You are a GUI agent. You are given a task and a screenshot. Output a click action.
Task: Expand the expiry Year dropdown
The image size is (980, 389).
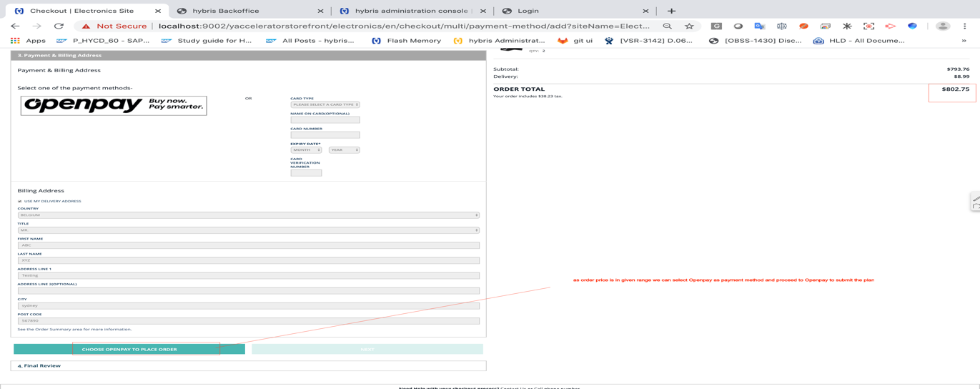[344, 150]
